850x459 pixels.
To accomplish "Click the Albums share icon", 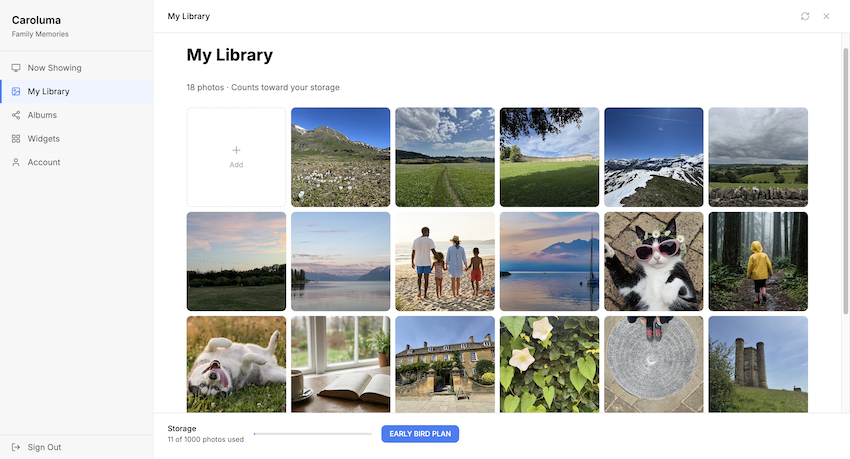I will (16, 115).
